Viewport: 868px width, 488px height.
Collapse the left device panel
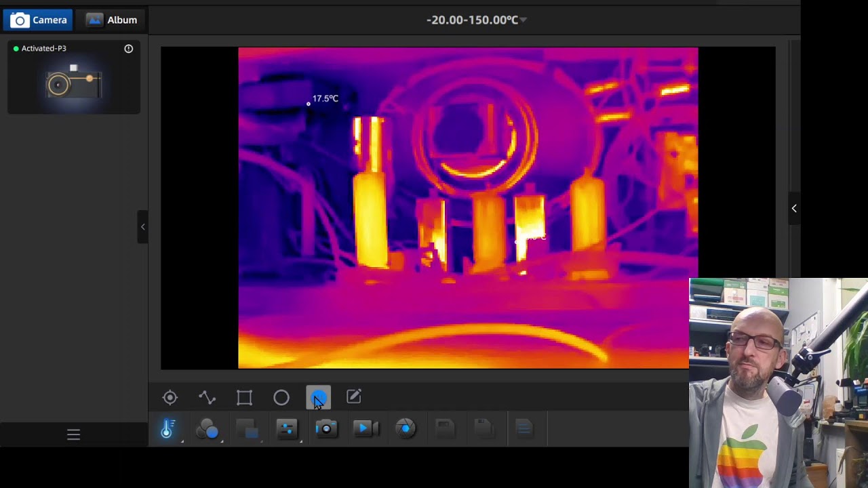point(142,227)
